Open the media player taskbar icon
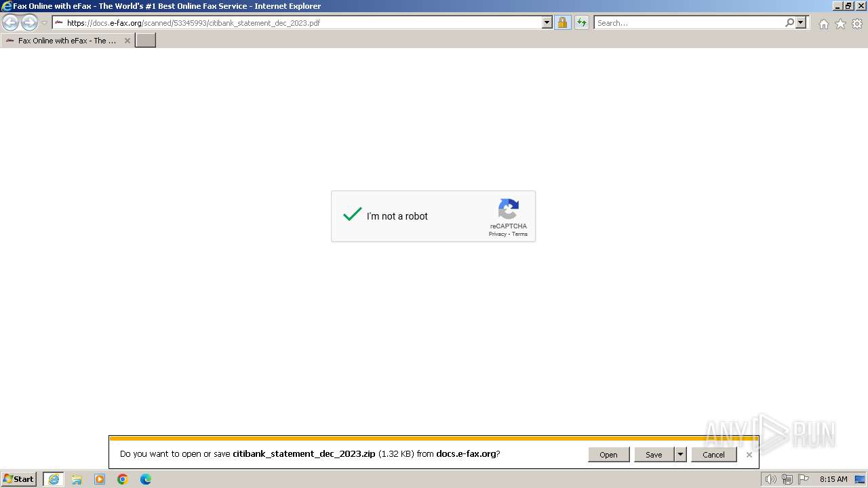The image size is (868, 488). pyautogui.click(x=100, y=479)
